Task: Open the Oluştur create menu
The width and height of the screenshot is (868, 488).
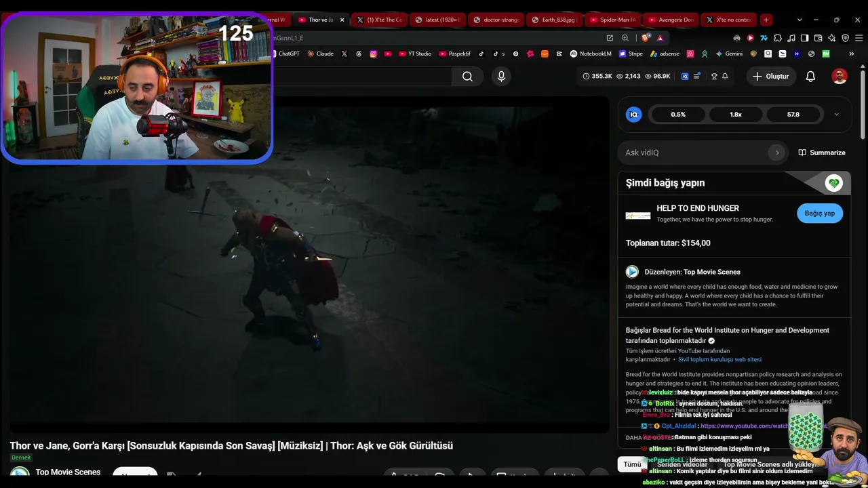Action: click(770, 77)
